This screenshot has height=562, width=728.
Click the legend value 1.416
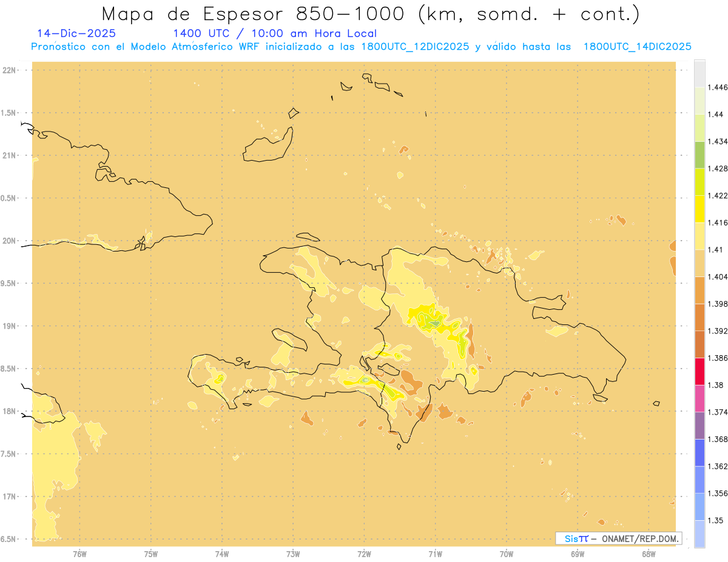pos(718,222)
